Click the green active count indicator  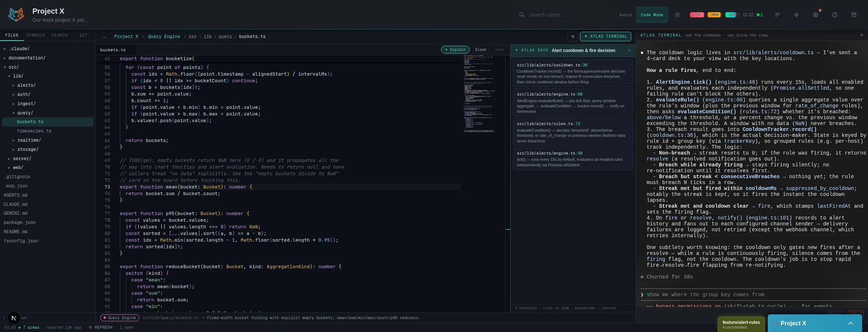760,15
